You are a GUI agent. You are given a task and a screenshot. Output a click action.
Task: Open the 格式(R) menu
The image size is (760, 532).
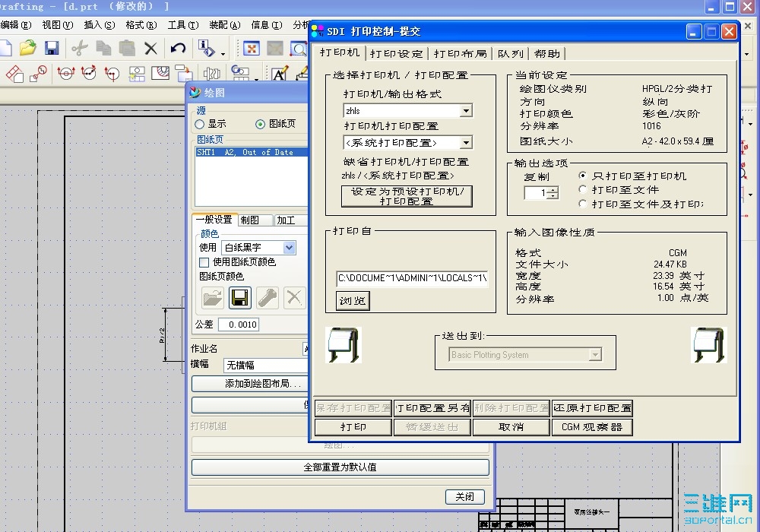141,25
